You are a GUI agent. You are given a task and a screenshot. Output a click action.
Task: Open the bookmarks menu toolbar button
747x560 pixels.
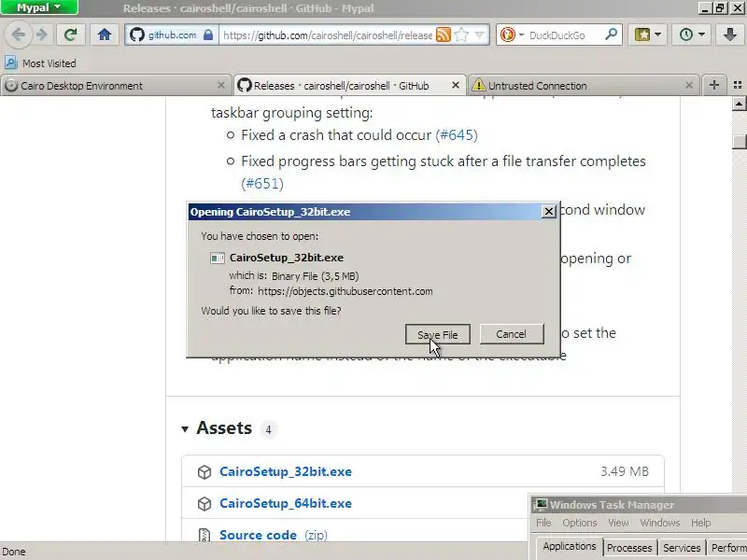click(647, 35)
